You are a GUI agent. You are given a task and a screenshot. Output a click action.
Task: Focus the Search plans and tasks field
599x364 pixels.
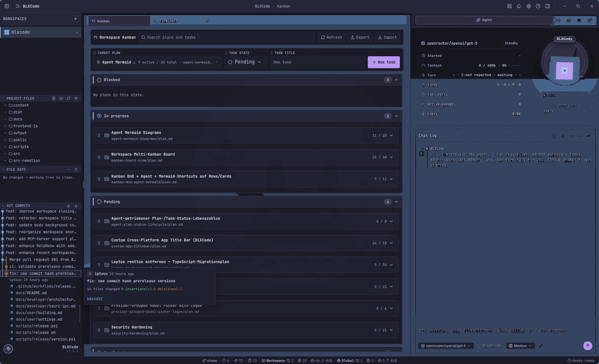227,37
